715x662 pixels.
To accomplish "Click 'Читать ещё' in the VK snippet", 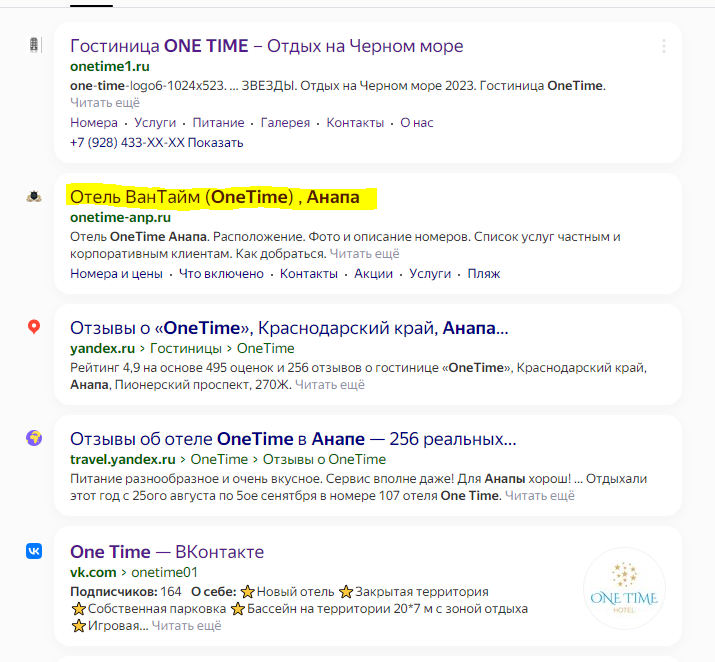I will (x=187, y=626).
